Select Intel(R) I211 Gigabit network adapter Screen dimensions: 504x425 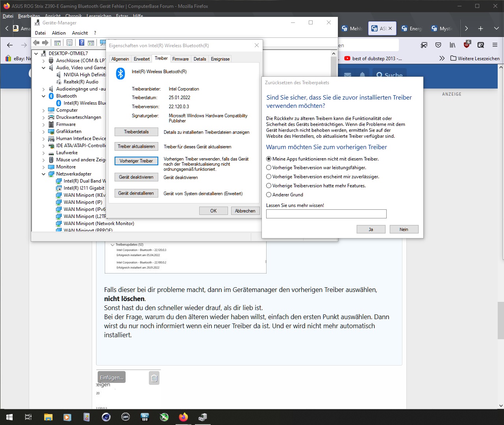(x=84, y=188)
